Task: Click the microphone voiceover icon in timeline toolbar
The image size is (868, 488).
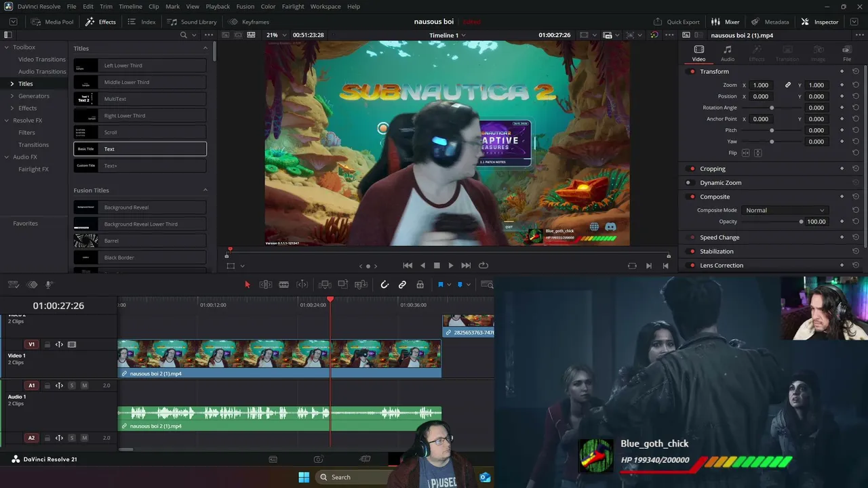Action: pos(49,285)
